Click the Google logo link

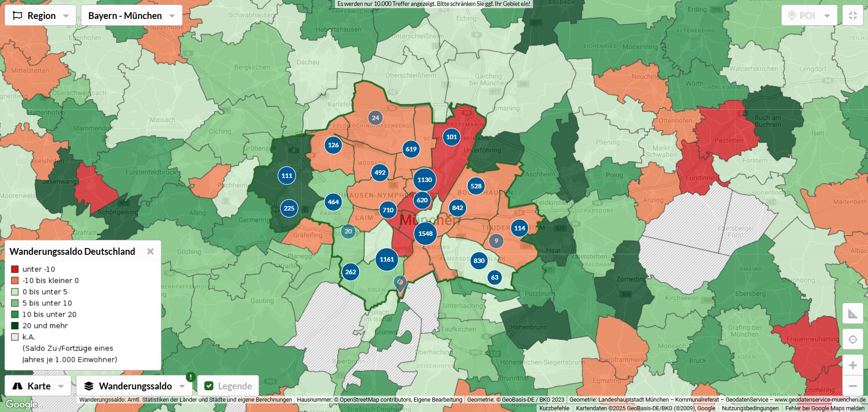(x=21, y=404)
